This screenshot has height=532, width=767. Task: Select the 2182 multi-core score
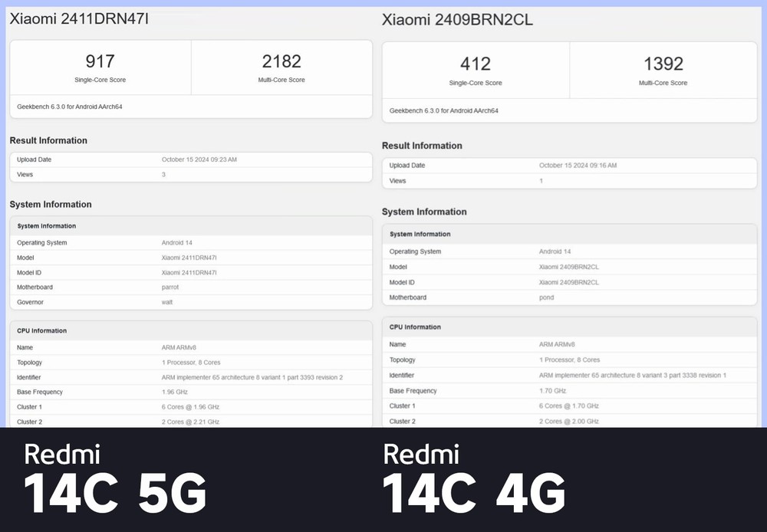[281, 62]
